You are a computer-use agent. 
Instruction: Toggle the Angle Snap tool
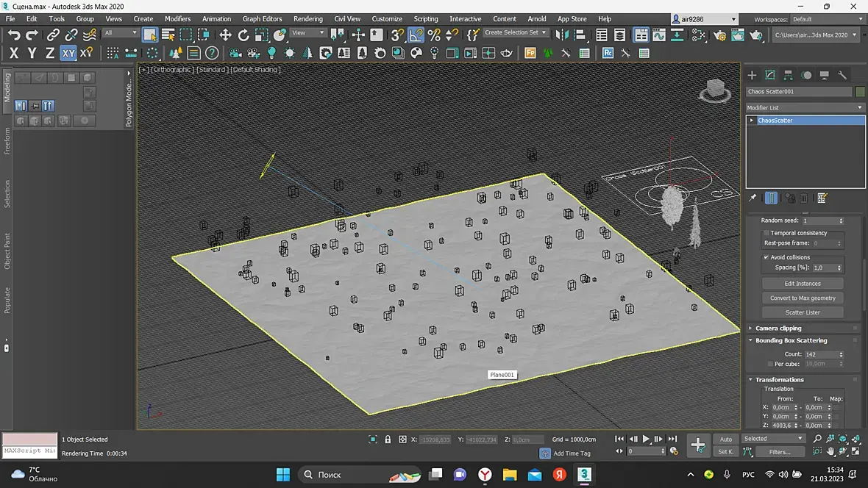[x=416, y=35]
